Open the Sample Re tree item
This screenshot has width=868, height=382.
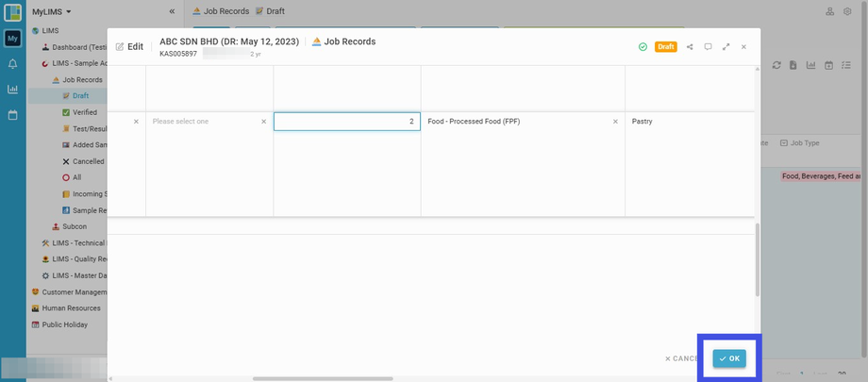[x=83, y=210]
